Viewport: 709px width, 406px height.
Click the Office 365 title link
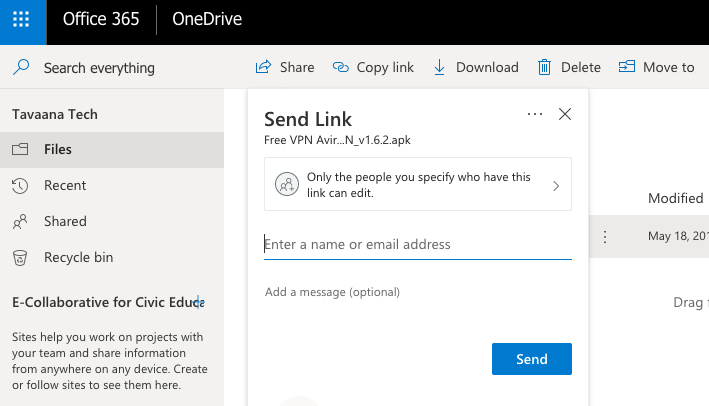pos(101,19)
